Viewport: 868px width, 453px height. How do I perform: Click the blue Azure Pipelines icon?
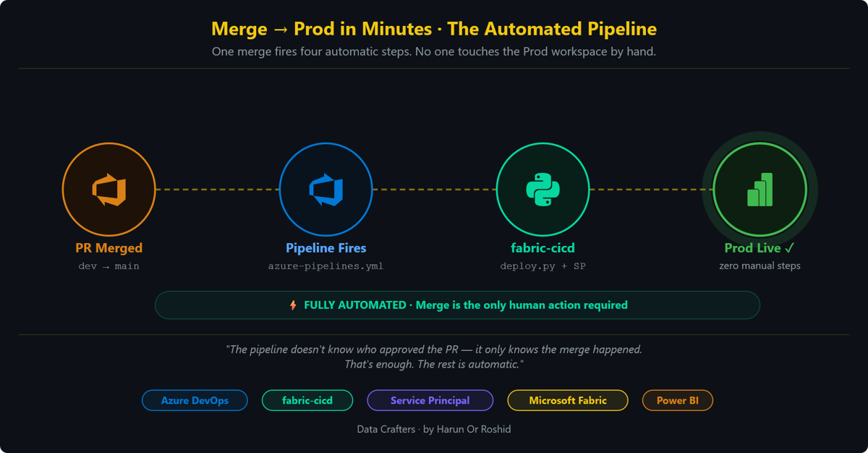[326, 190]
